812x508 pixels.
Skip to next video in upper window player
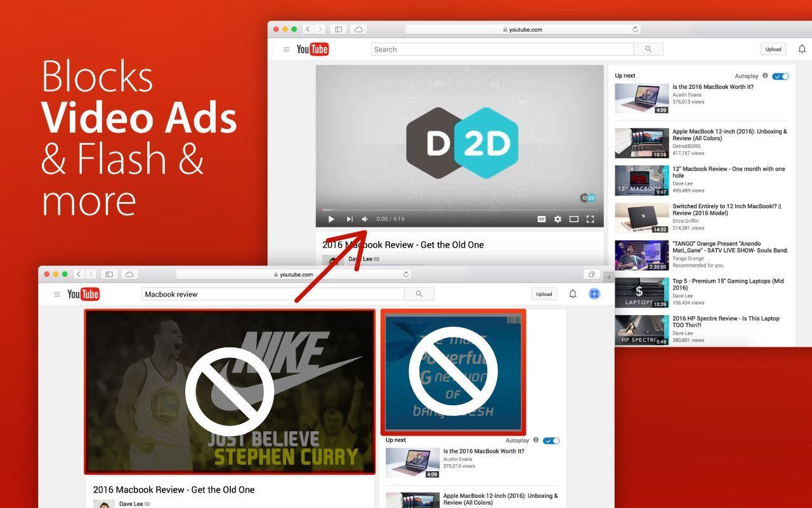point(350,219)
